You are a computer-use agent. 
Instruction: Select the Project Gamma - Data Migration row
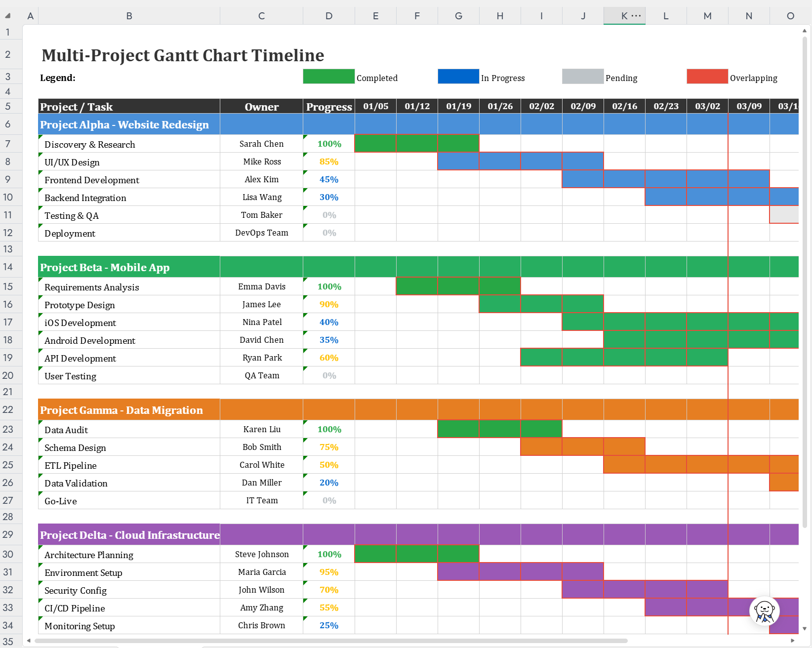[418, 409]
